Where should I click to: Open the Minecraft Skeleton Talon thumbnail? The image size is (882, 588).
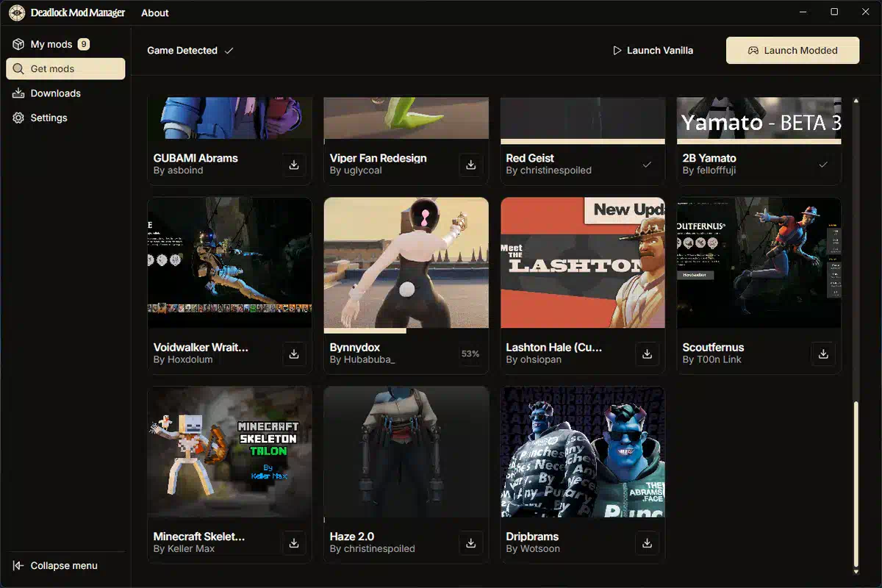coord(230,452)
